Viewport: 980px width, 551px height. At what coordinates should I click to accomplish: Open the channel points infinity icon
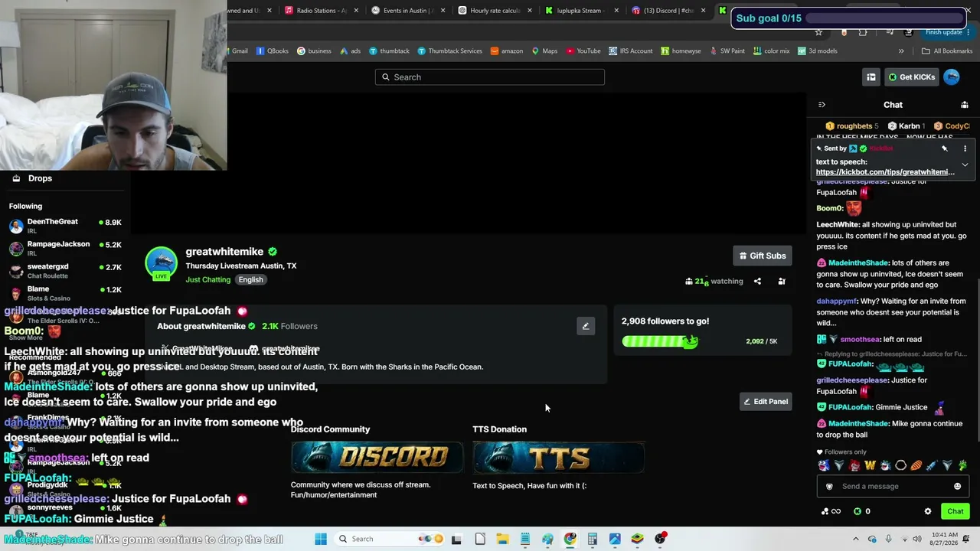tap(831, 511)
